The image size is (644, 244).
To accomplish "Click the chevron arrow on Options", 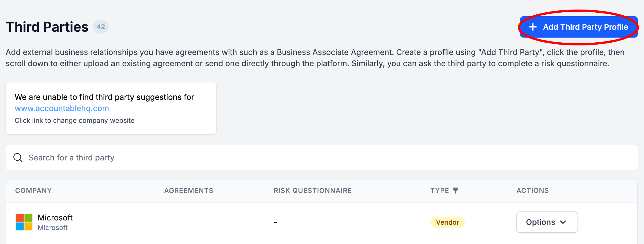I will pos(563,222).
